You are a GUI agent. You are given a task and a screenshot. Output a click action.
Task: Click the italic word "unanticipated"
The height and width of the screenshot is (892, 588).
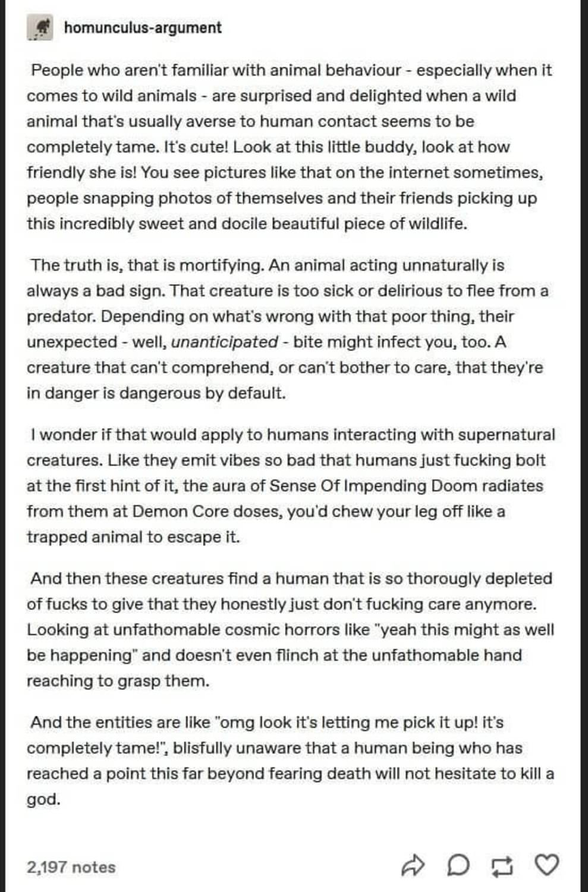(224, 342)
